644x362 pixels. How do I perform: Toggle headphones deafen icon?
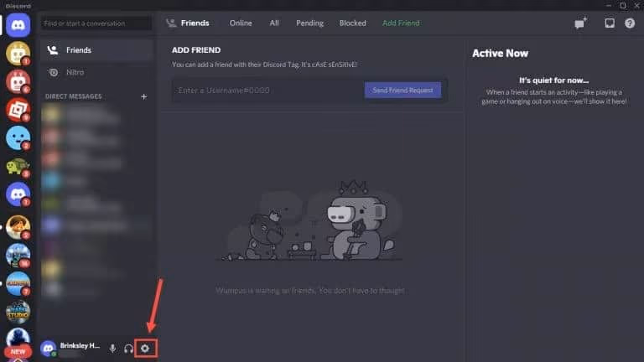(128, 349)
